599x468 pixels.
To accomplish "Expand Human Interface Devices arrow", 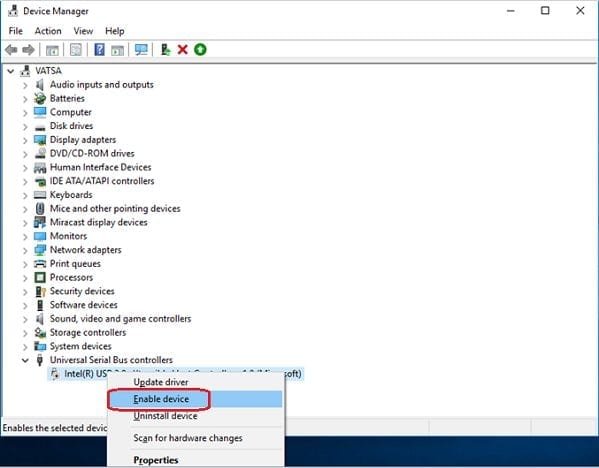I will pos(25,167).
